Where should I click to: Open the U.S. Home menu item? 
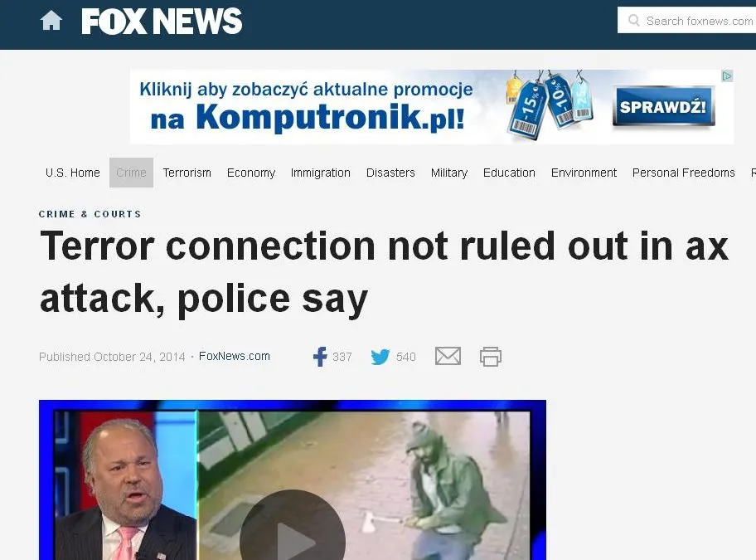pyautogui.click(x=73, y=173)
